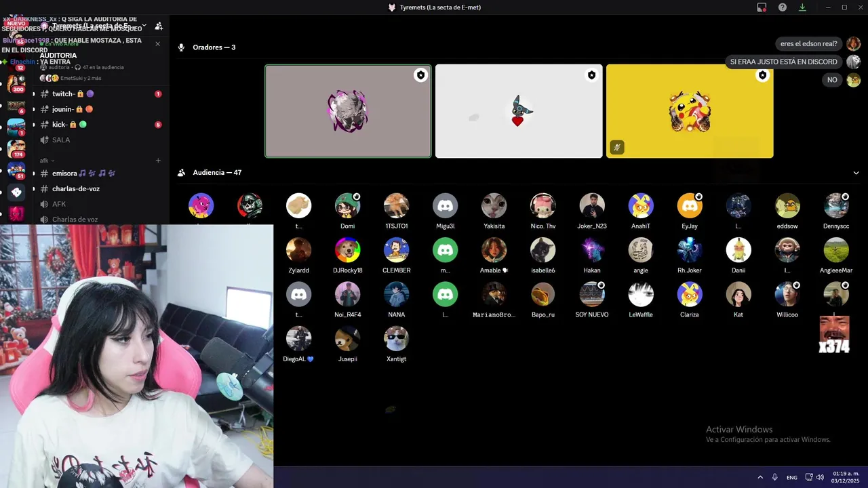Open MarianoBro's audience avatar
Image resolution: width=868 pixels, height=488 pixels.
[x=494, y=295]
